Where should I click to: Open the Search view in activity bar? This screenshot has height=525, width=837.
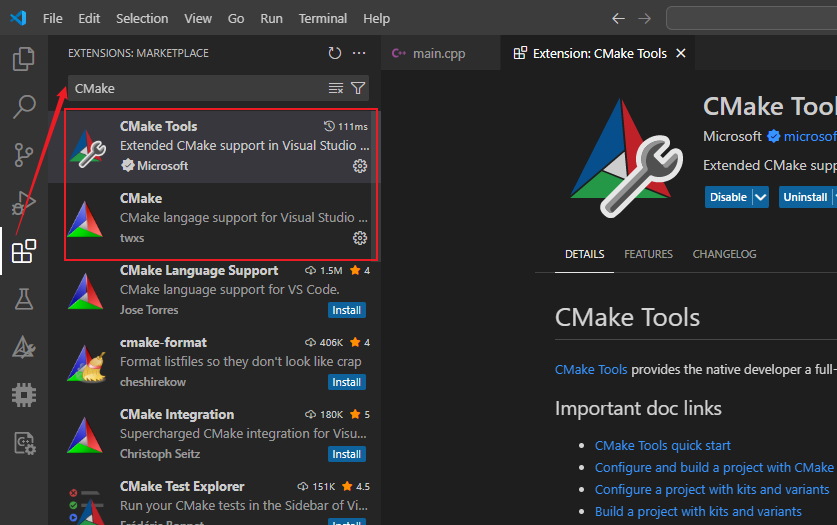coord(23,107)
